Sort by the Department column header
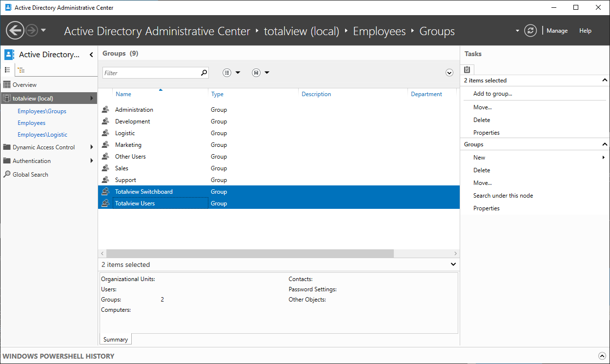 point(427,94)
